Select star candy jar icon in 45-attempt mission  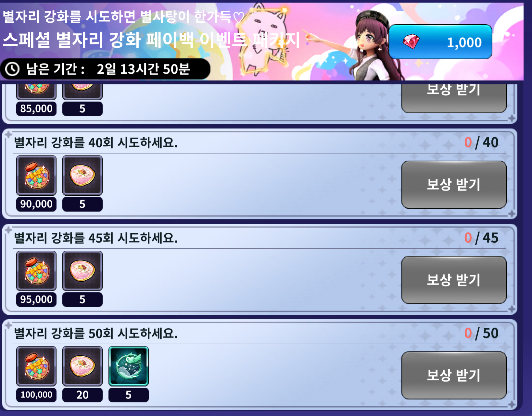point(36,271)
